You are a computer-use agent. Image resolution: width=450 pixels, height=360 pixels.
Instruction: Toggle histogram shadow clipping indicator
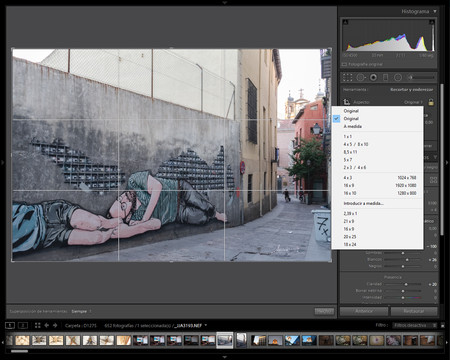click(345, 22)
